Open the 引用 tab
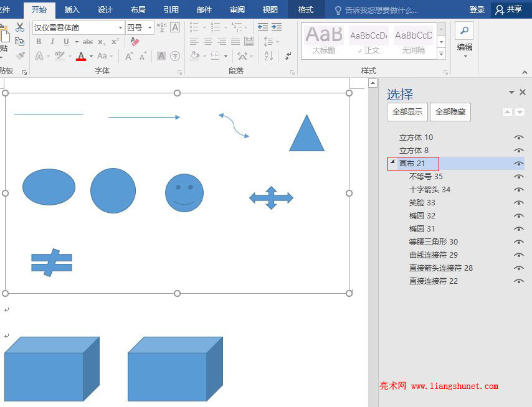The image size is (532, 407). pyautogui.click(x=171, y=9)
